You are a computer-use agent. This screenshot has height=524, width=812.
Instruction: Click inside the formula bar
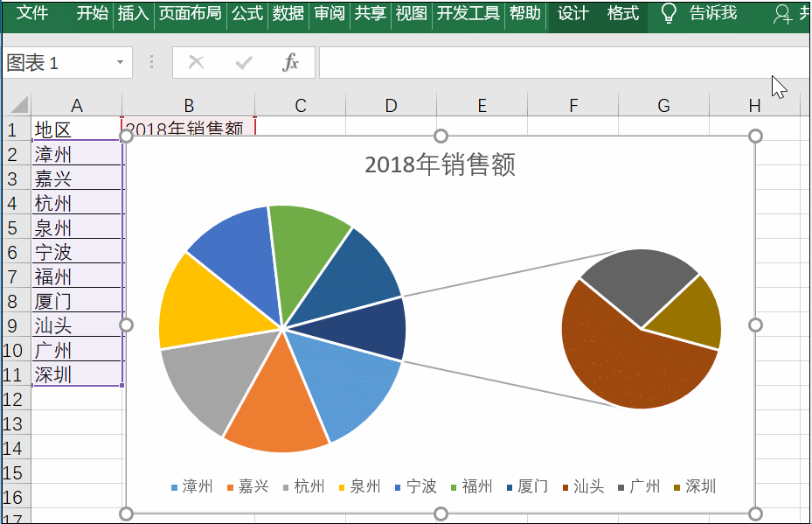pos(524,62)
